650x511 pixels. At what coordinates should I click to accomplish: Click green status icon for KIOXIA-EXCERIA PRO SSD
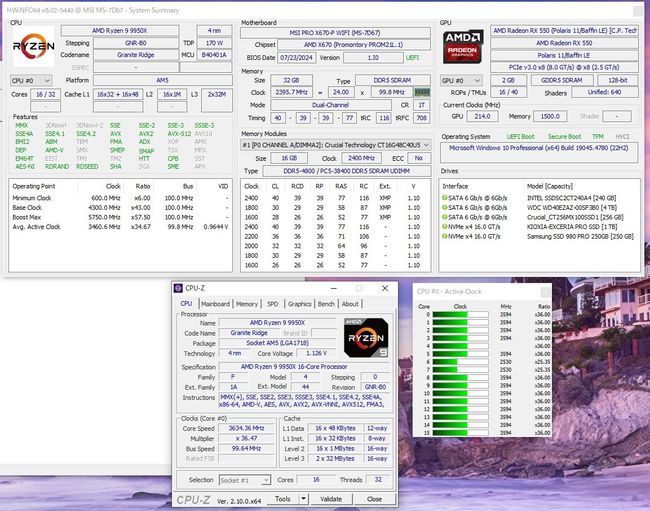(x=444, y=227)
